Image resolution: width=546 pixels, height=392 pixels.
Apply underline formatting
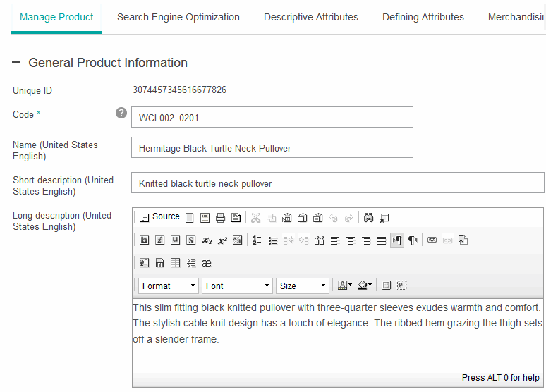176,240
